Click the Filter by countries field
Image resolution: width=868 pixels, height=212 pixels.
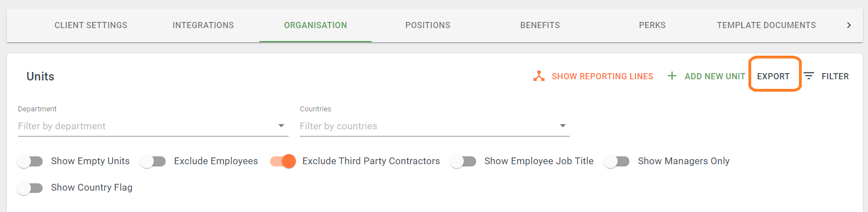coord(435,126)
